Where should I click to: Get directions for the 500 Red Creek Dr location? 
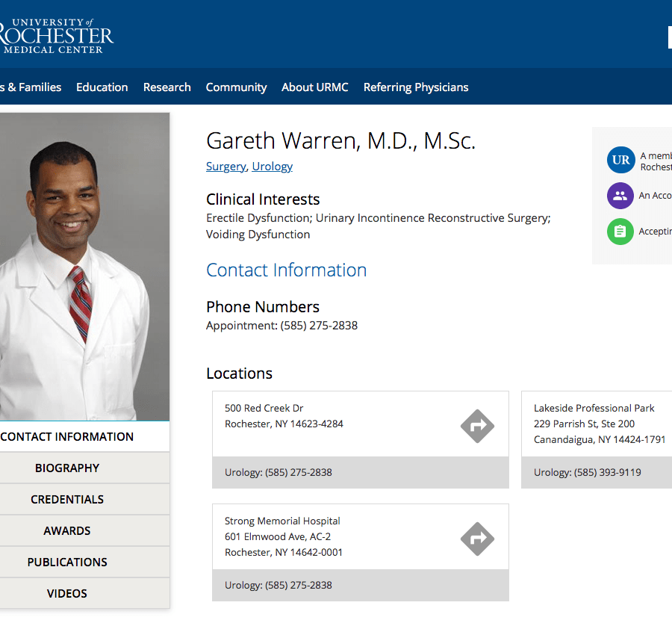(477, 426)
